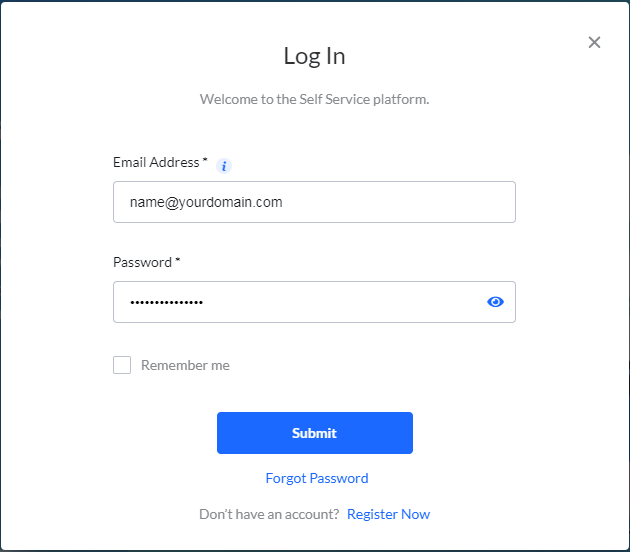Click the Self Service welcome message
Viewport: 630px width, 552px height.
point(314,99)
